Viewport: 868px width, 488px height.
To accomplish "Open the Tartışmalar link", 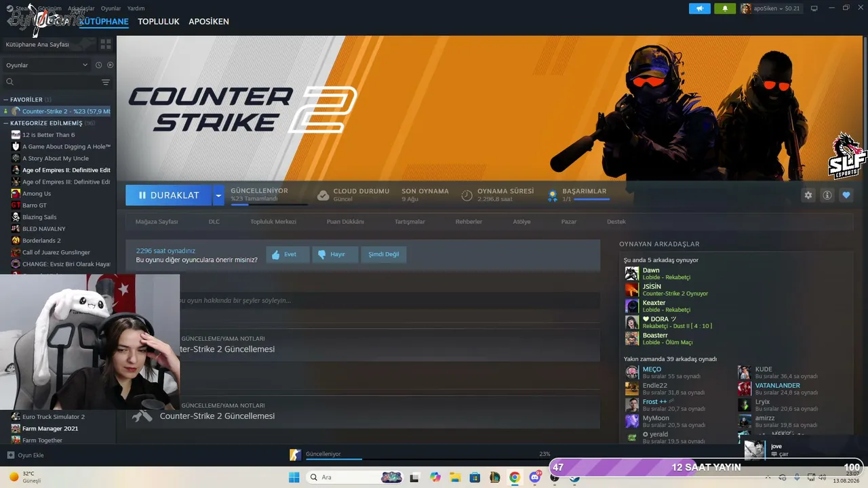I will (410, 222).
